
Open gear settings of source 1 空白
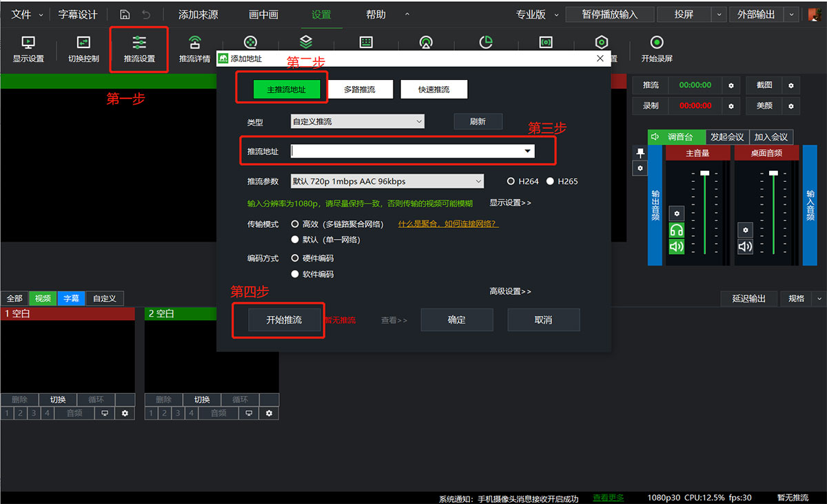point(125,413)
